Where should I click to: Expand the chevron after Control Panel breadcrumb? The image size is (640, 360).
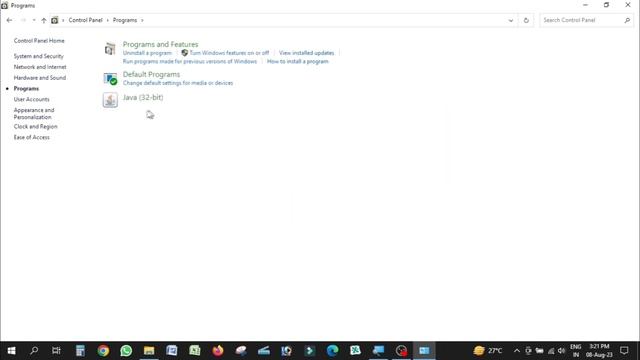point(108,20)
